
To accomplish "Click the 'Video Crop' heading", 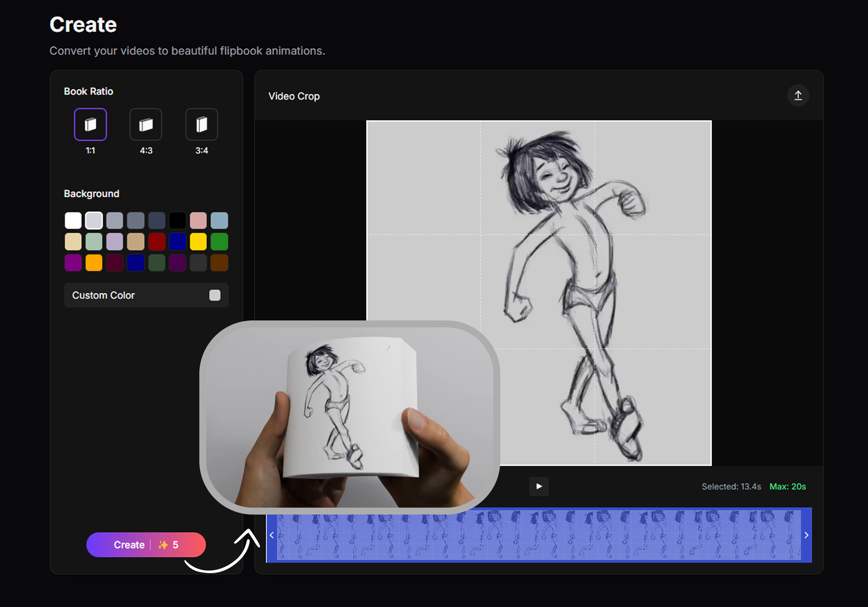I will click(294, 96).
